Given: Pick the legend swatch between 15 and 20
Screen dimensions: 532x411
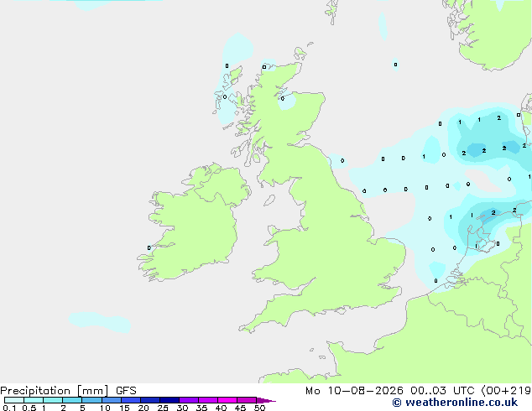Looking at the screenshot, I should [x=130, y=400].
